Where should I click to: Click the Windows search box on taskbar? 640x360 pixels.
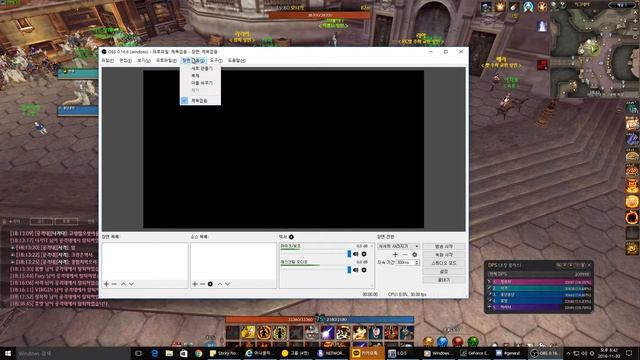tap(73, 353)
